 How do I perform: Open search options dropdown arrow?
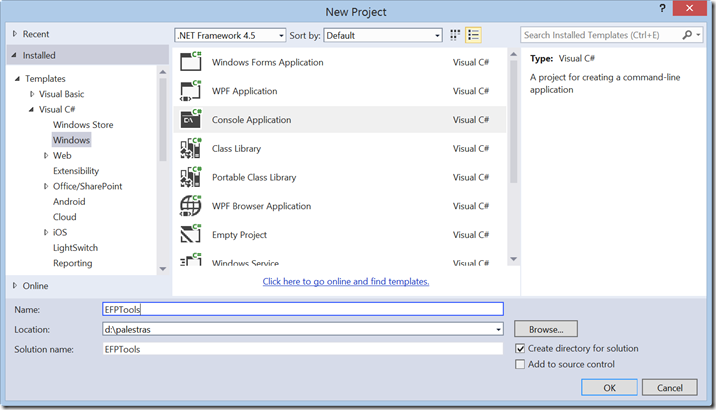698,35
